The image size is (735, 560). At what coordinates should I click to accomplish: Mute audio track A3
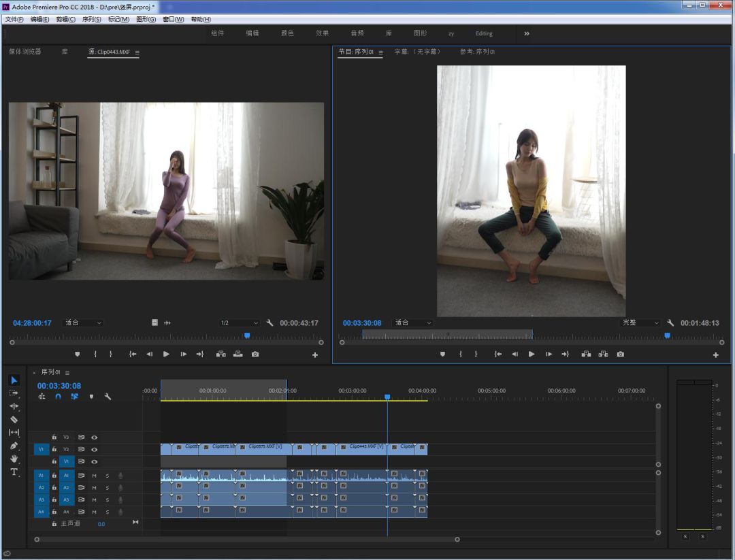pos(94,500)
